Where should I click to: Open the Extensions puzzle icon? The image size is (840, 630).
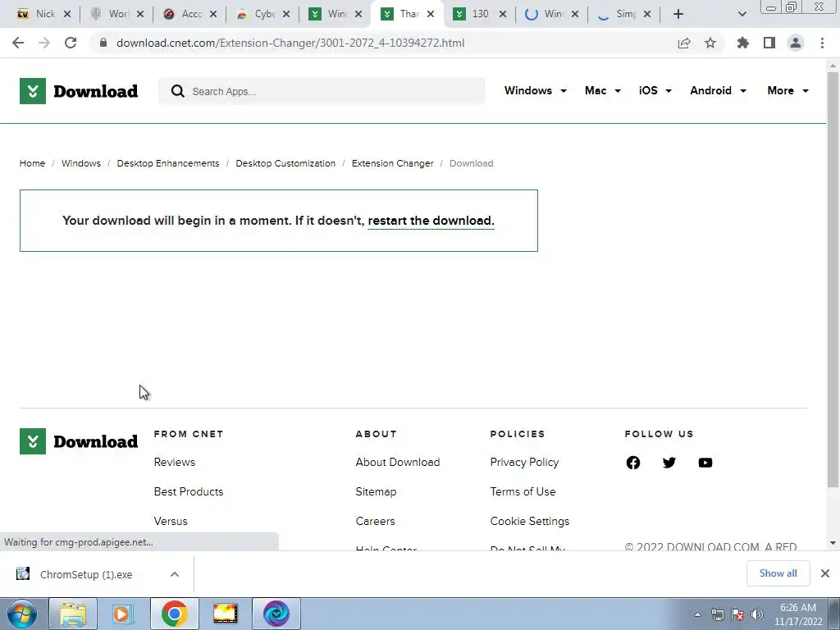743,43
